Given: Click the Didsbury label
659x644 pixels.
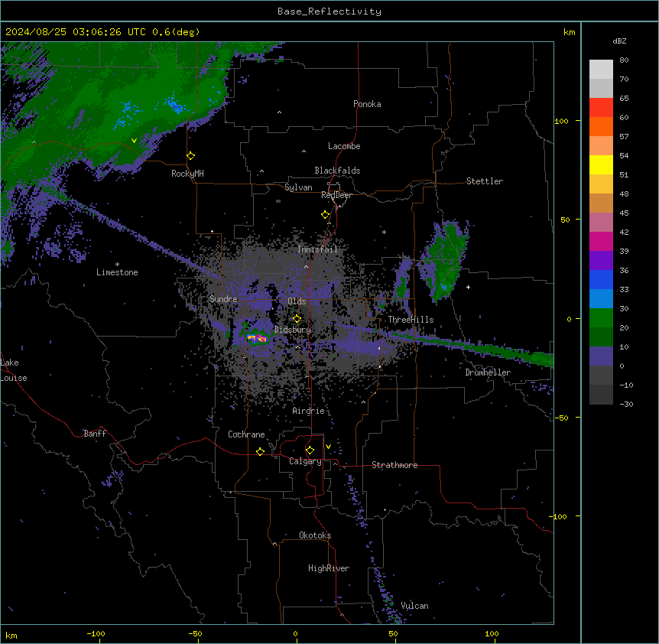Looking at the screenshot, I should [293, 330].
